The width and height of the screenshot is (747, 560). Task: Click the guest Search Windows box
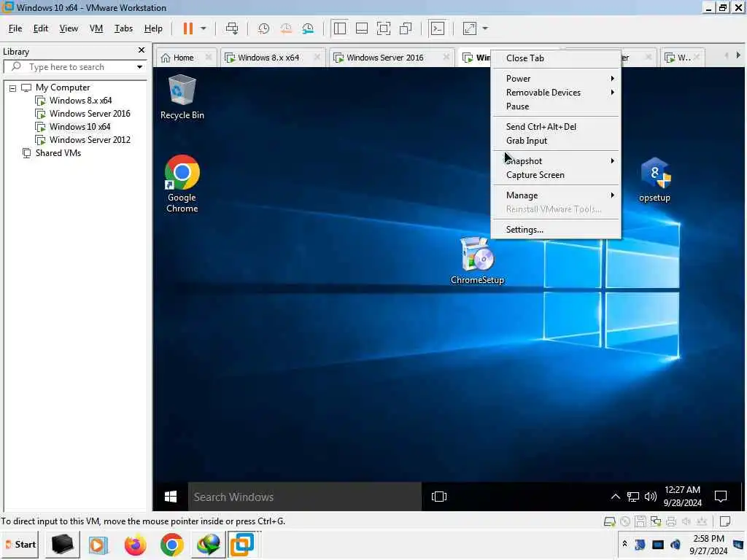(x=305, y=497)
